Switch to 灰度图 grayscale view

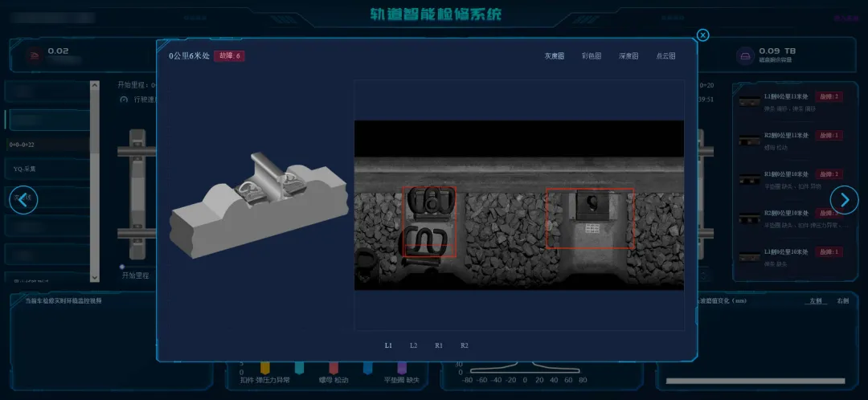tap(554, 56)
